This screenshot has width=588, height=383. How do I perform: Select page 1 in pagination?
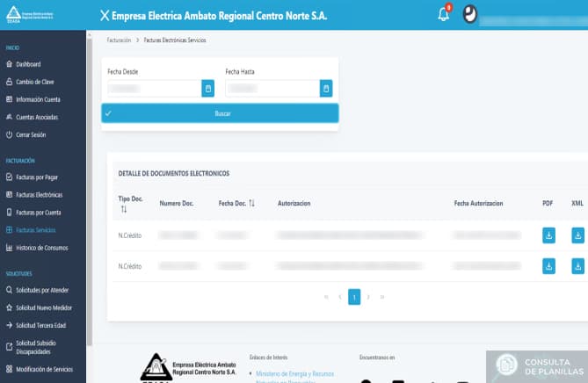(x=354, y=297)
